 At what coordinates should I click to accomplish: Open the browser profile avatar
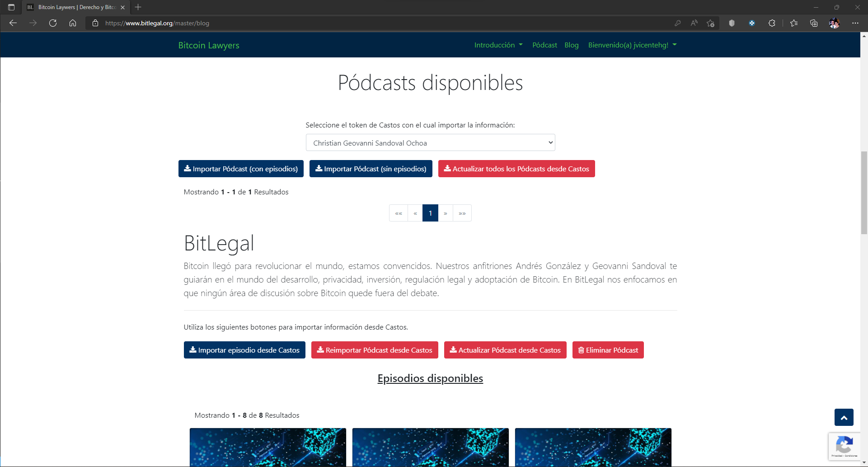pos(834,23)
